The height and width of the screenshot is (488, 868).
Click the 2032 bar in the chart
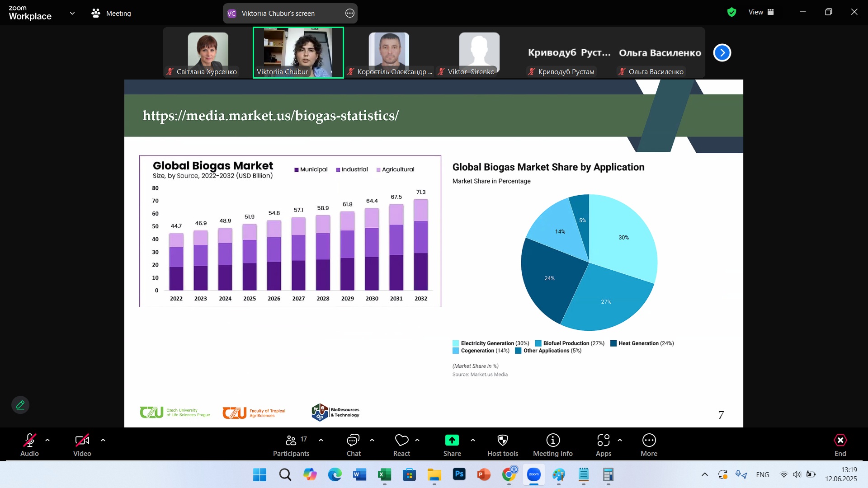click(421, 244)
